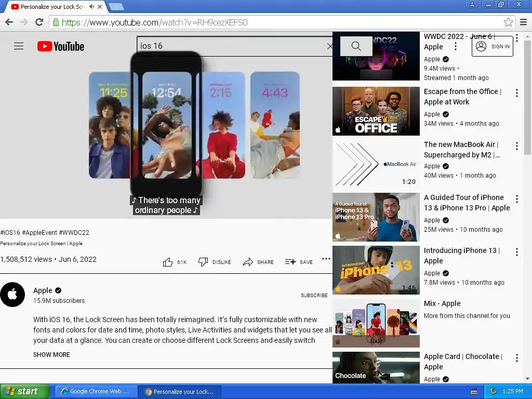Open Escape from the Office title link
This screenshot has height=399, width=532.
click(x=462, y=97)
